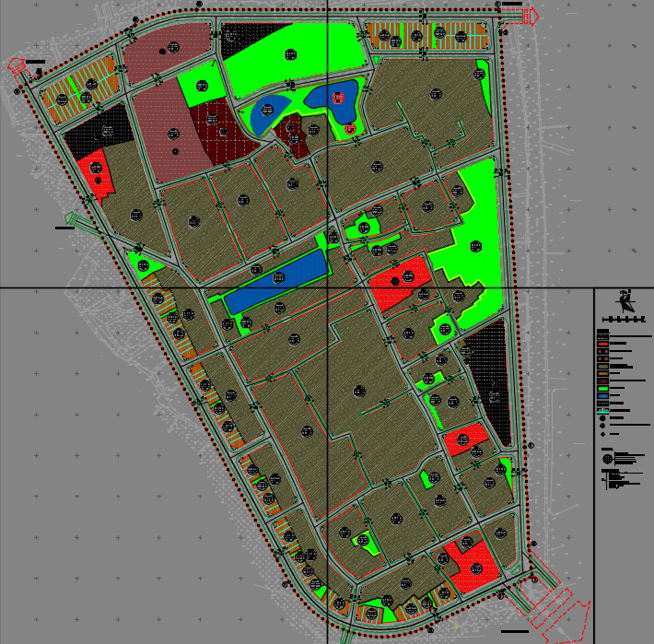Click the black hatched block on the right side
The width and height of the screenshot is (654, 644).
[x=488, y=378]
